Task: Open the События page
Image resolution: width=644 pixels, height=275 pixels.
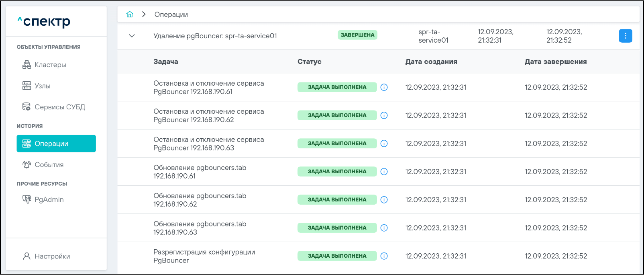Action: click(x=49, y=165)
